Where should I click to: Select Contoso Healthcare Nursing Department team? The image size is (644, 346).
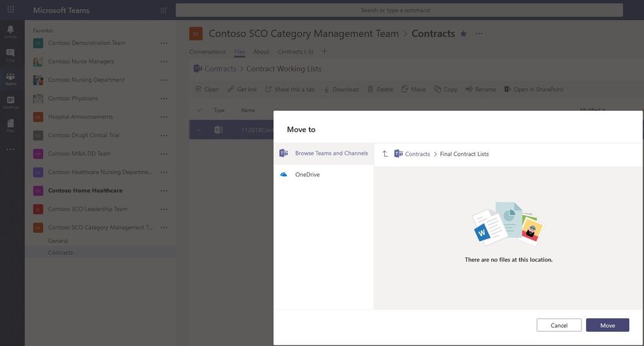[x=100, y=172]
